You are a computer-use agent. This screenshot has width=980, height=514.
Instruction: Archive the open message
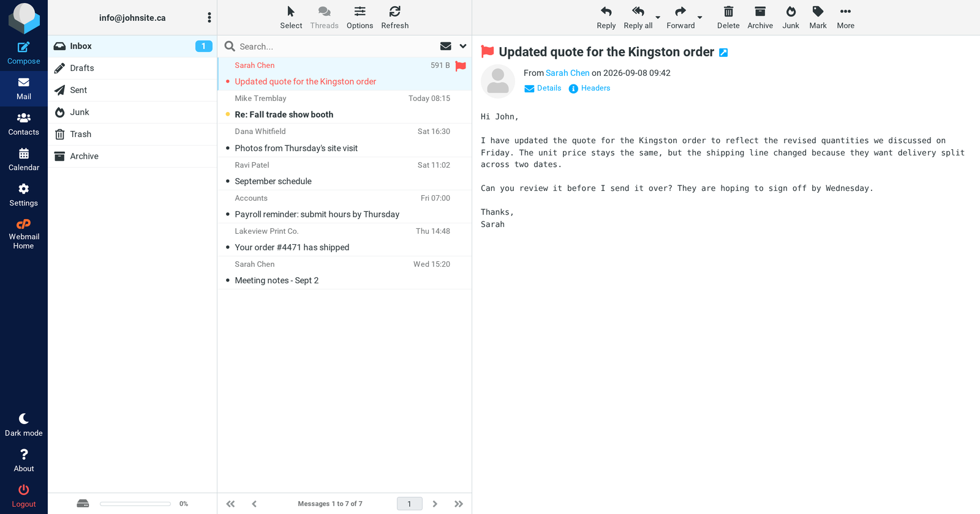point(760,18)
